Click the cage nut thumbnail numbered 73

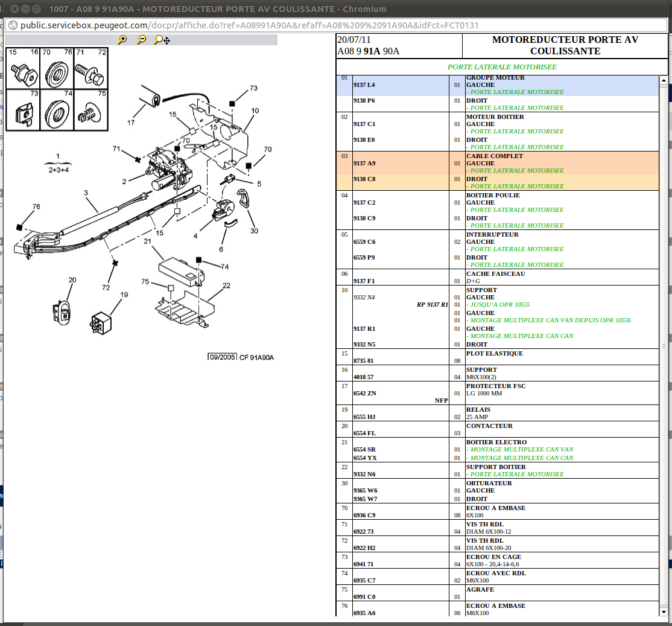23,110
